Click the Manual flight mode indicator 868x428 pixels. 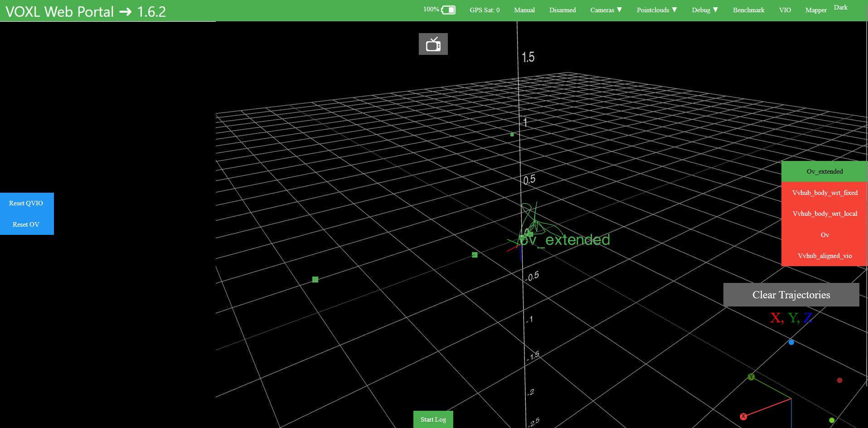[524, 10]
